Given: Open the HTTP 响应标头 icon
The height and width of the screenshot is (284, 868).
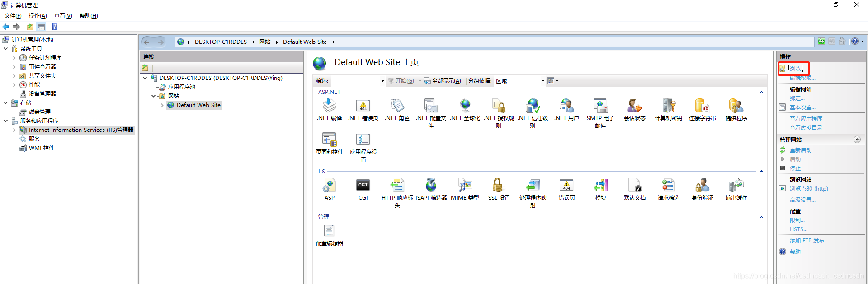Looking at the screenshot, I should pyautogui.click(x=397, y=185).
